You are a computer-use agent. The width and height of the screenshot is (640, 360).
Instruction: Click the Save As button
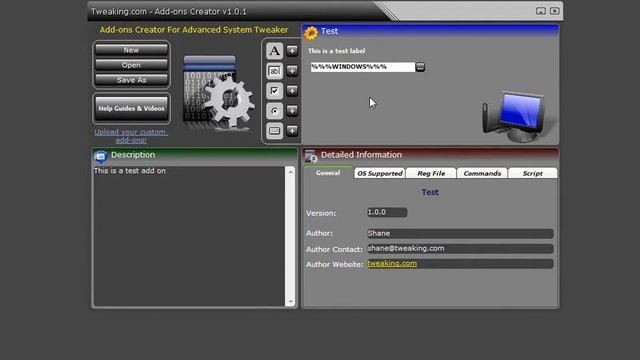point(131,80)
